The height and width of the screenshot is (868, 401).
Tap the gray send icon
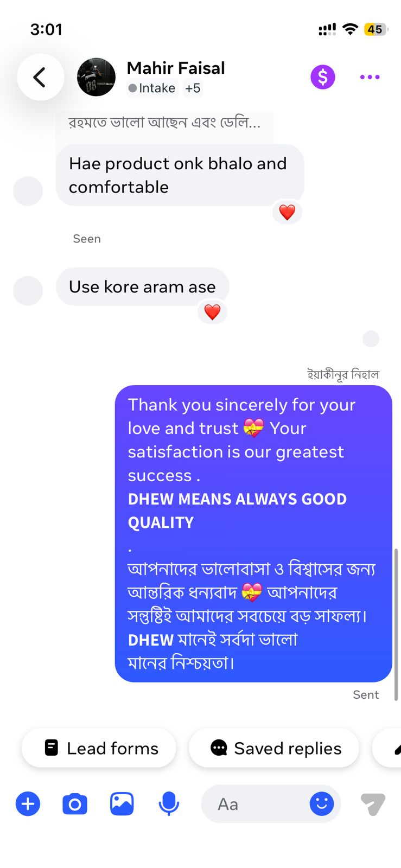pyautogui.click(x=373, y=804)
